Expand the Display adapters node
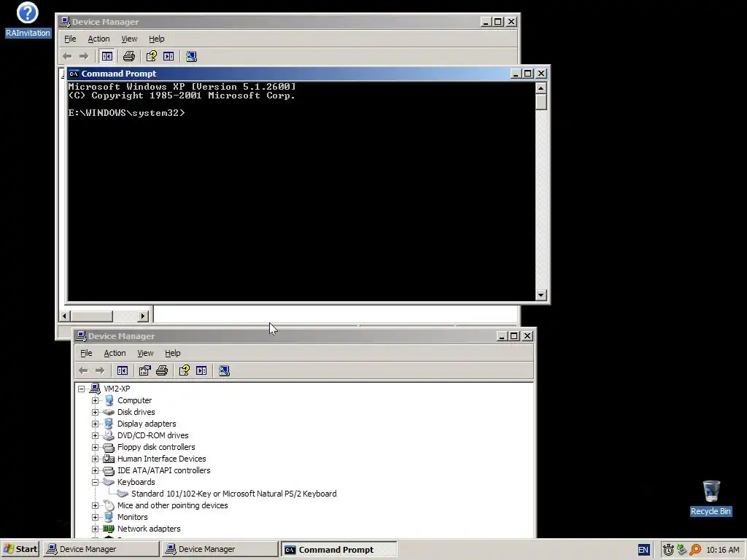Viewport: 747px width, 560px height. (96, 424)
